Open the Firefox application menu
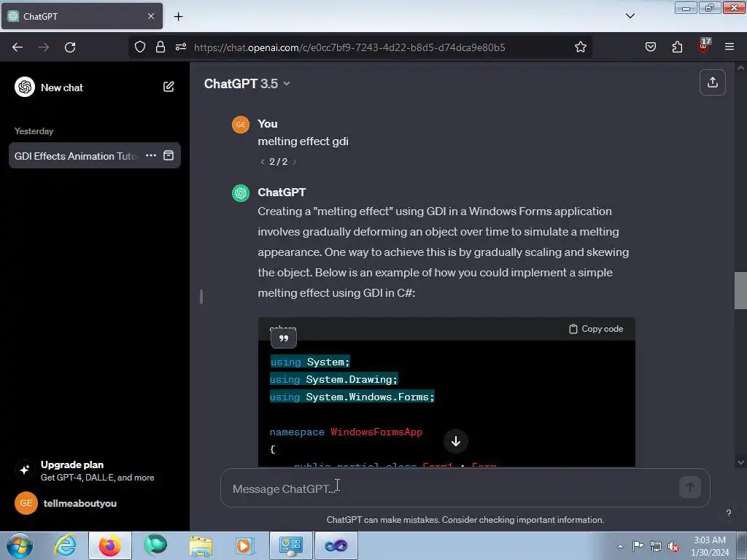The image size is (747, 560). 729,47
